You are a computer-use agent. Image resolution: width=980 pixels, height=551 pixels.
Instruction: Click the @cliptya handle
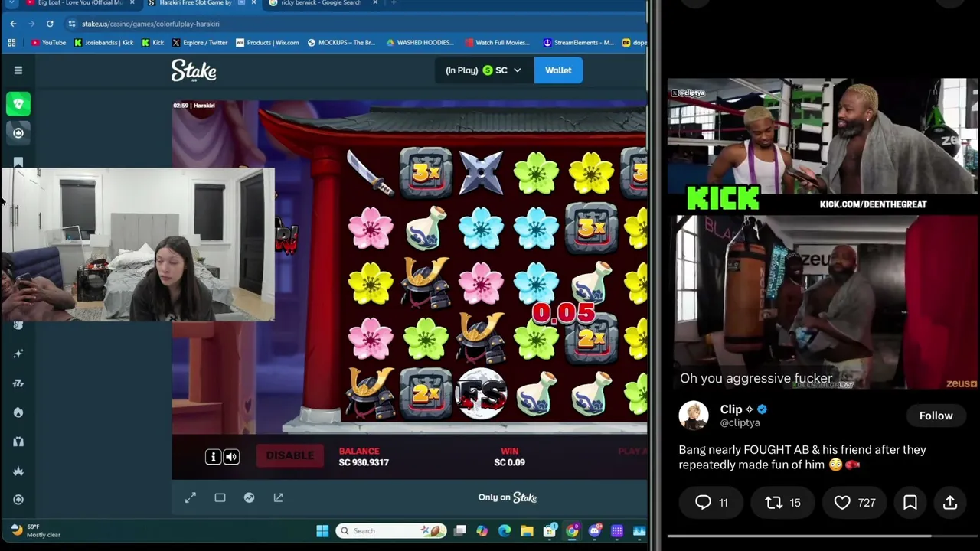click(740, 423)
